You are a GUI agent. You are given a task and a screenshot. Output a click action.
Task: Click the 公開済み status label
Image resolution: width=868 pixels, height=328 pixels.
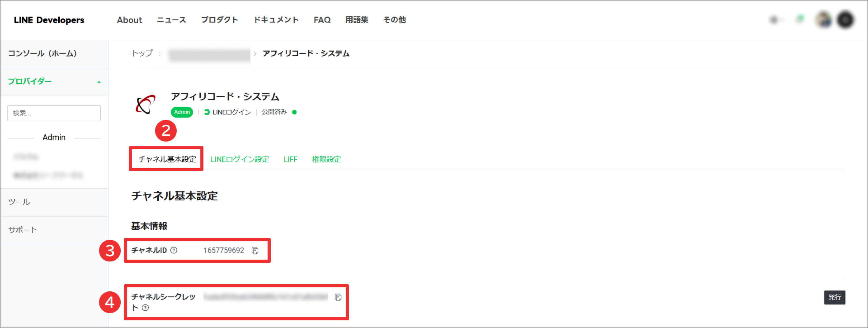(x=274, y=112)
